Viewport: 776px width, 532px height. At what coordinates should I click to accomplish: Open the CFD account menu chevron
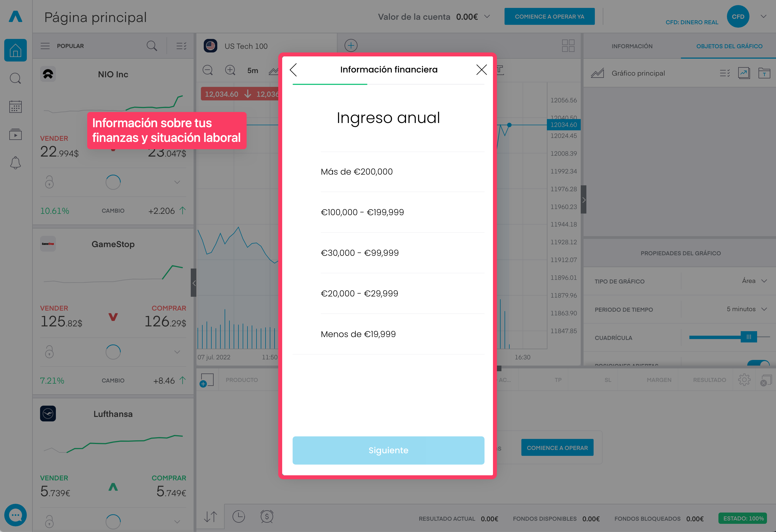tap(763, 16)
